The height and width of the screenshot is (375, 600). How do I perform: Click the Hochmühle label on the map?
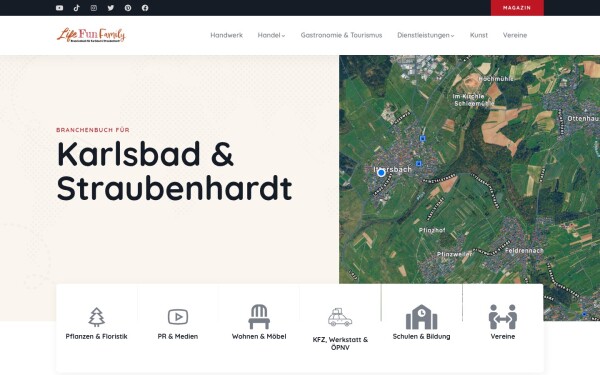(496, 79)
